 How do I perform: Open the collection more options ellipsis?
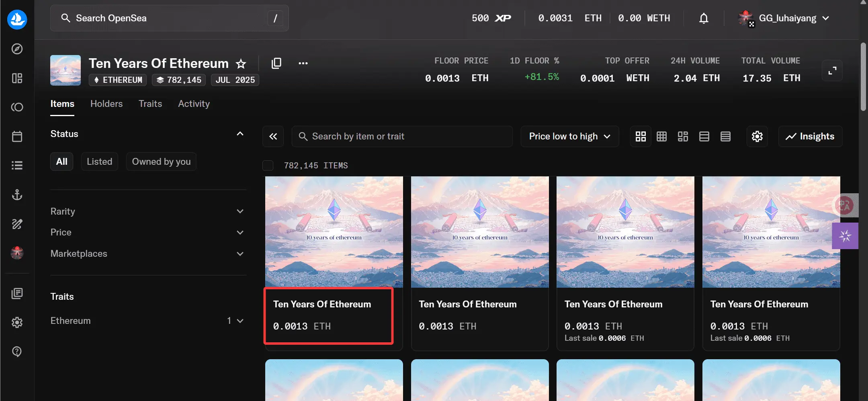(x=303, y=63)
